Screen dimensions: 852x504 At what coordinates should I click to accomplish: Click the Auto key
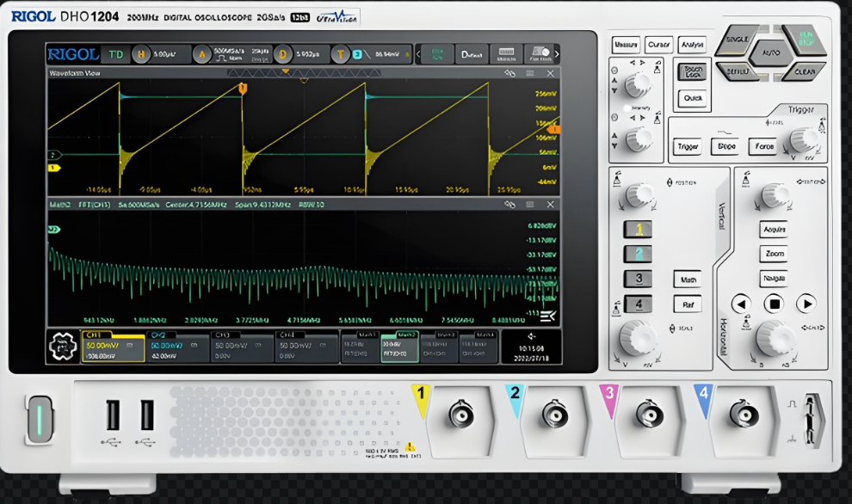click(x=771, y=53)
